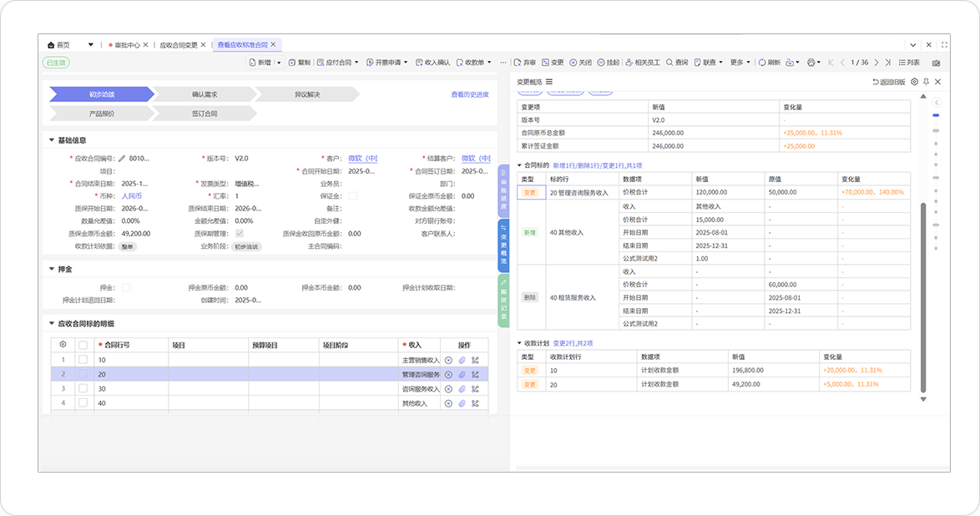Collapse the 基础信息 section
Image resolution: width=980 pixels, height=516 pixels.
[x=53, y=140]
